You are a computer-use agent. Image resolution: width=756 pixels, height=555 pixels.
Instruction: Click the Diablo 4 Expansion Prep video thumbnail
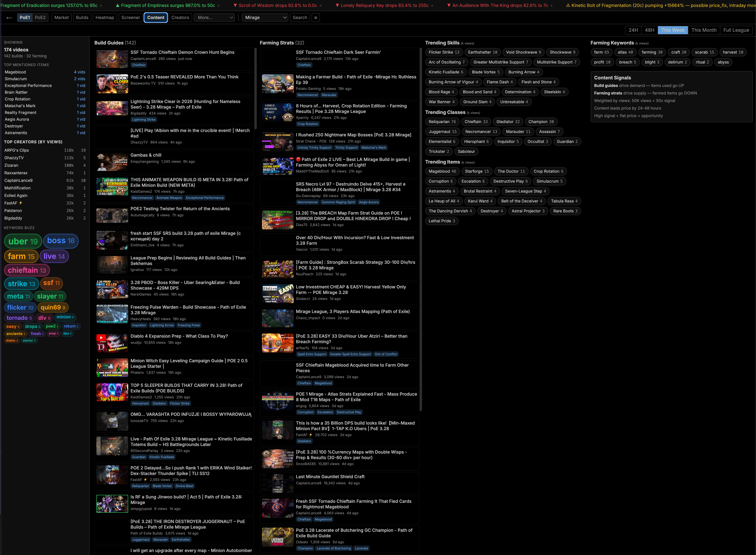(112, 343)
